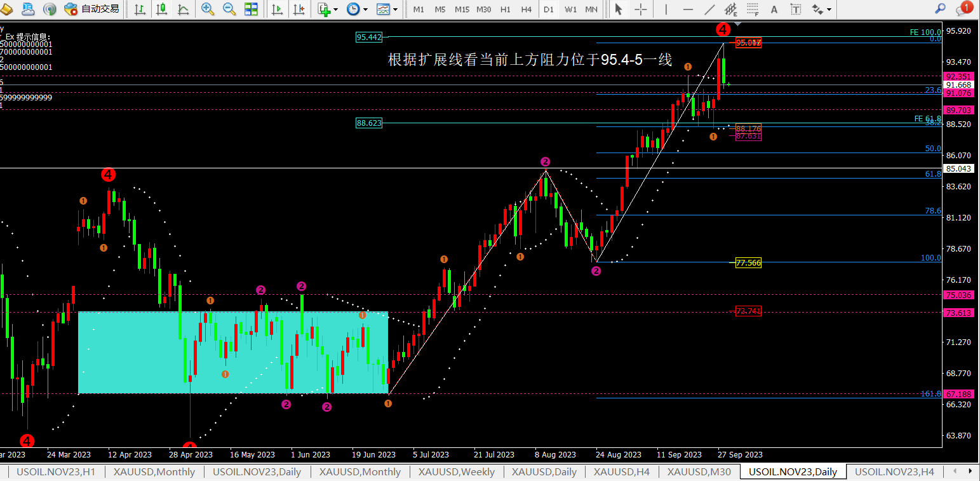The image size is (980, 481).
Task: Toggle chart shift
Action: (299, 9)
